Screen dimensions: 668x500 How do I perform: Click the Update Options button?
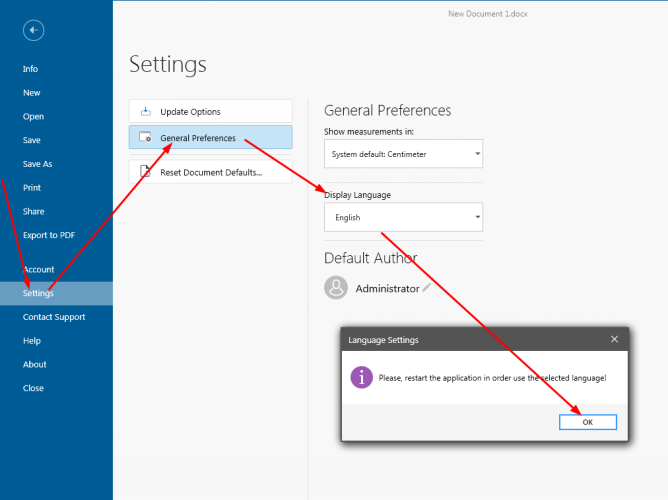tap(210, 112)
